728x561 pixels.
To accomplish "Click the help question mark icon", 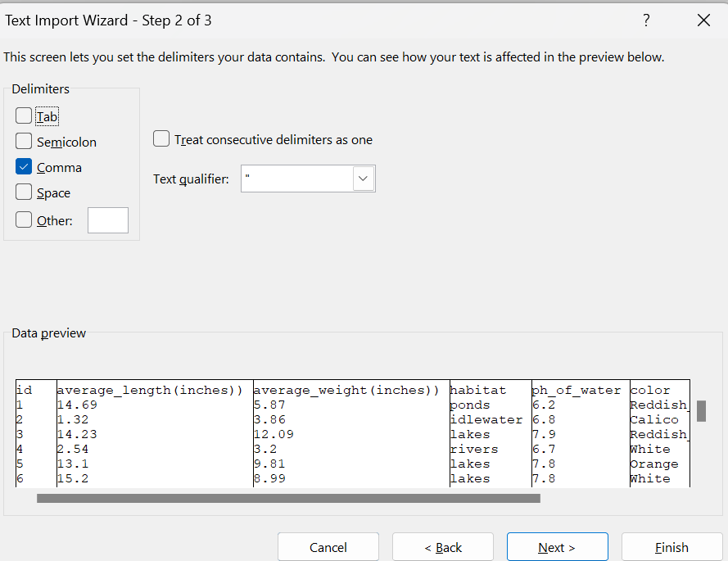I will tap(646, 20).
